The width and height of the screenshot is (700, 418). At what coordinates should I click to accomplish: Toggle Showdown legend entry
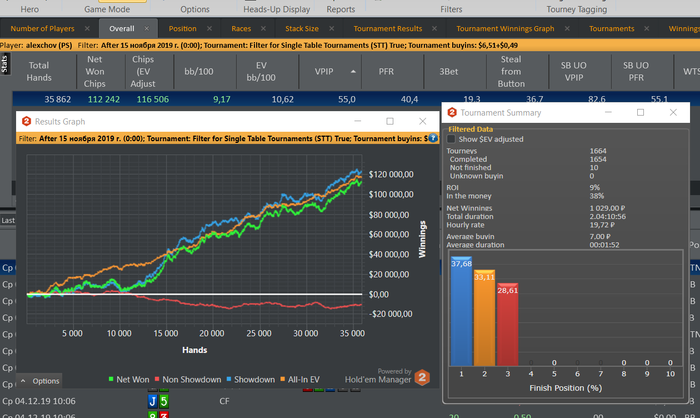pyautogui.click(x=250, y=380)
